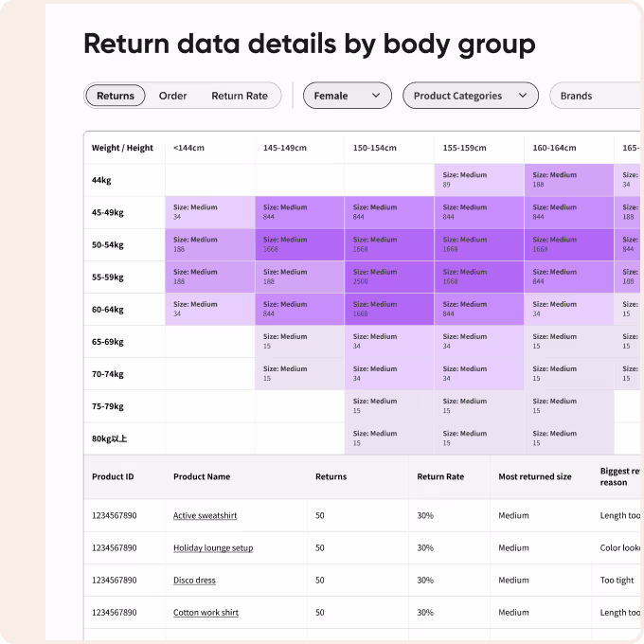644x644 pixels.
Task: Switch to the Order tab
Action: pyautogui.click(x=172, y=96)
